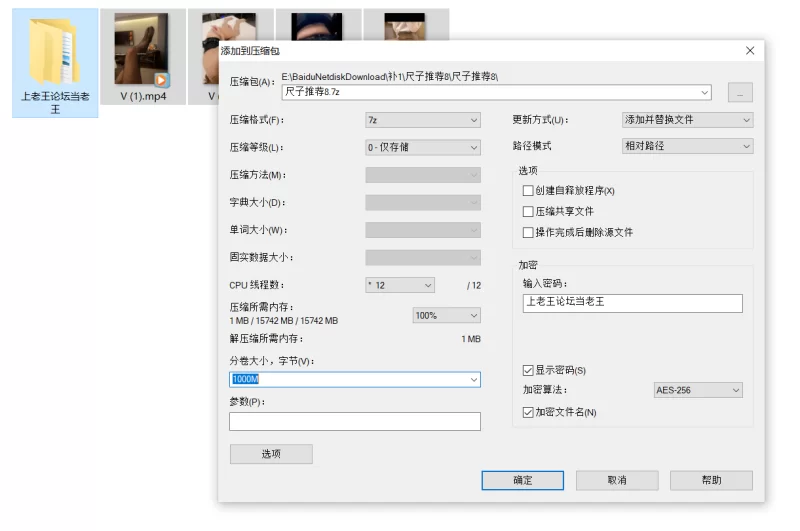Click the 参数 input field
Screen dimensions: 800x531
pos(355,421)
